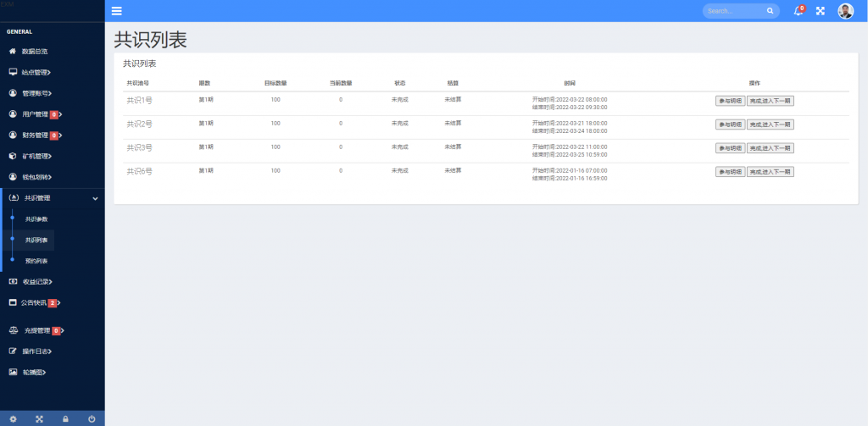This screenshot has width=868, height=426.
Task: Open the user avatar profile menu
Action: (845, 11)
